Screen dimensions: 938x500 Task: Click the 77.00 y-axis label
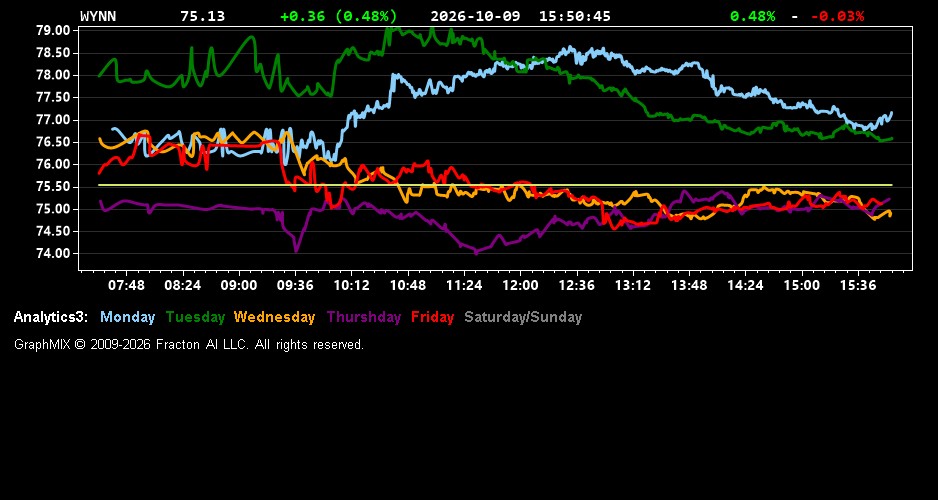[54, 120]
